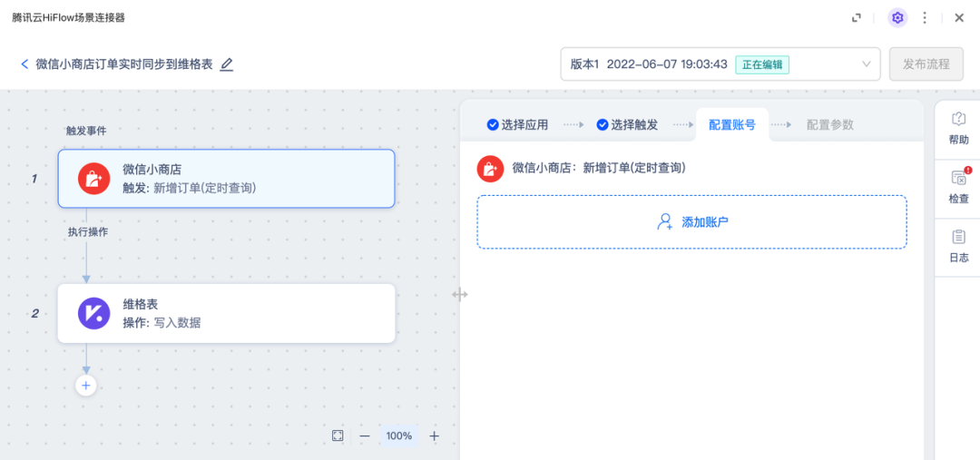Viewport: 980px width, 460px height.
Task: Click 添加账户 to add an account
Action: pyautogui.click(x=692, y=222)
